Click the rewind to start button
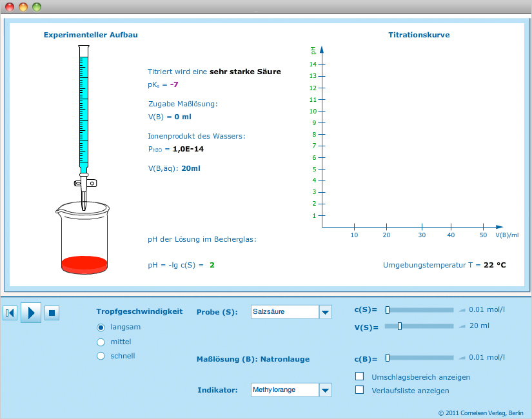This screenshot has width=532, height=419. 10,313
